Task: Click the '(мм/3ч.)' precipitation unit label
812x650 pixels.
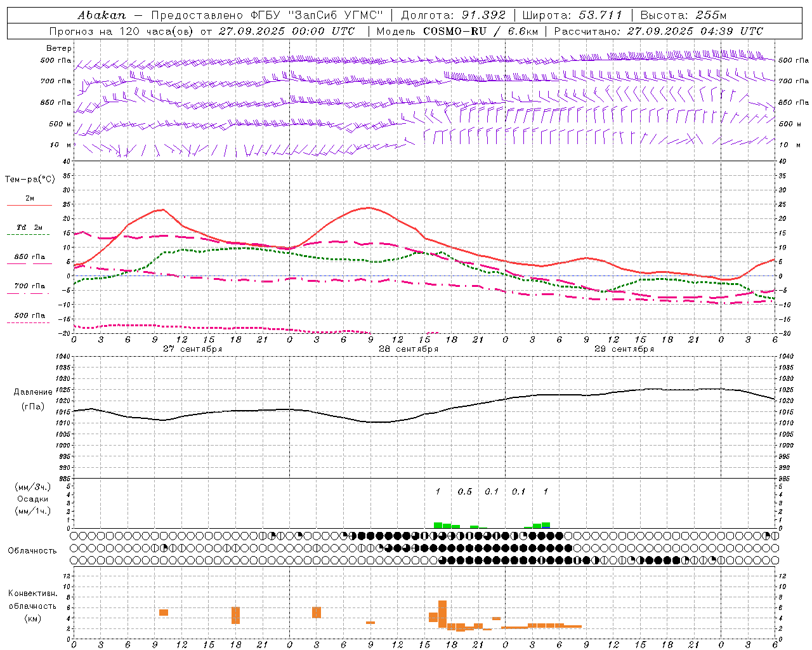Action: pyautogui.click(x=33, y=487)
